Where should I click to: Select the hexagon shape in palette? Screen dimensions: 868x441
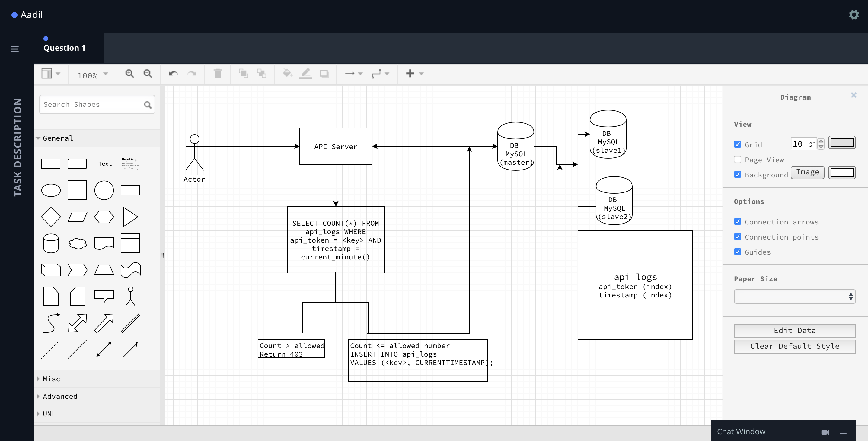point(104,217)
